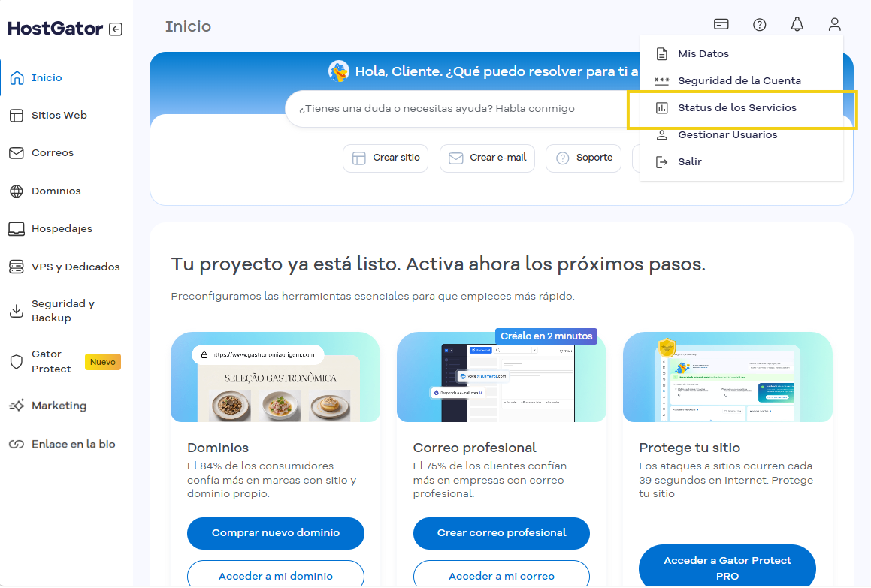Viewport: 871px width, 588px height.
Task: Click the Gator Protect shield icon
Action: (x=17, y=362)
